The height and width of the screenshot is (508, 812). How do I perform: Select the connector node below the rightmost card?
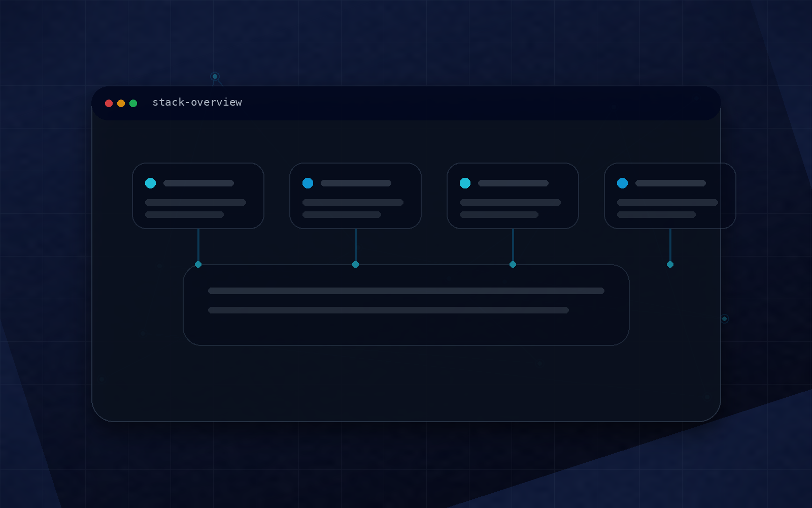[670, 264]
